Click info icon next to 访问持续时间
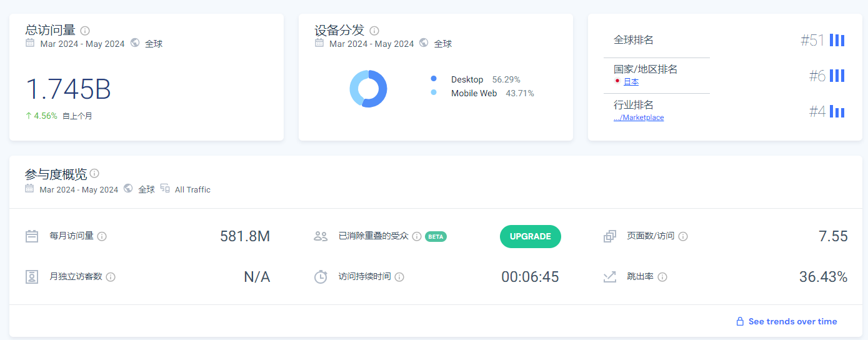This screenshot has width=868, height=340. pos(399,277)
